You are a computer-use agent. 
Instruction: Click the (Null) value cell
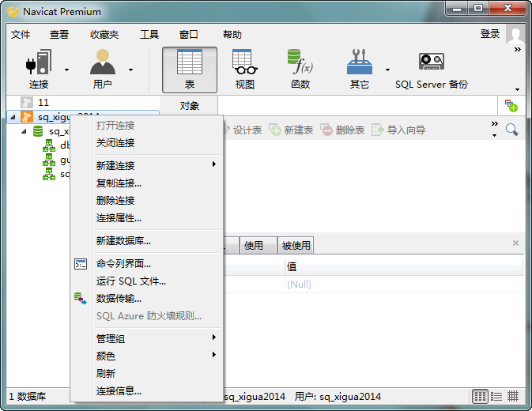tap(403, 285)
